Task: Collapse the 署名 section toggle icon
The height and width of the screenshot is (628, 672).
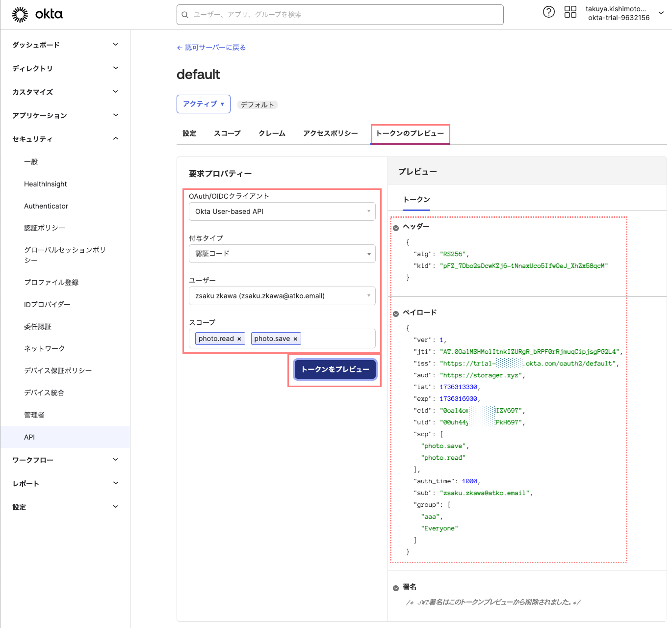Action: click(396, 588)
